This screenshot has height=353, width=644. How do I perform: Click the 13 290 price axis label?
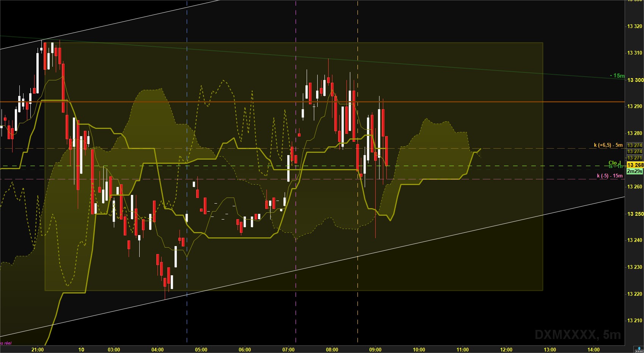click(635, 107)
